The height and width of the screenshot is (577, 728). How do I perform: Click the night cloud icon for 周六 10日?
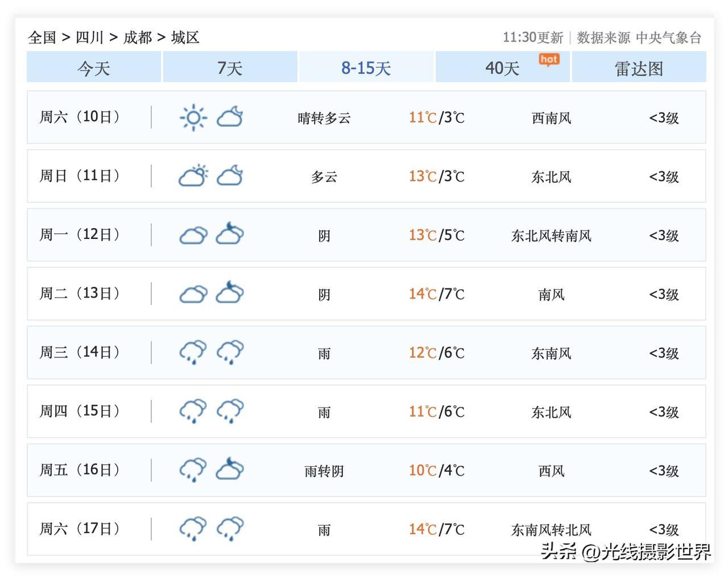[x=230, y=117]
